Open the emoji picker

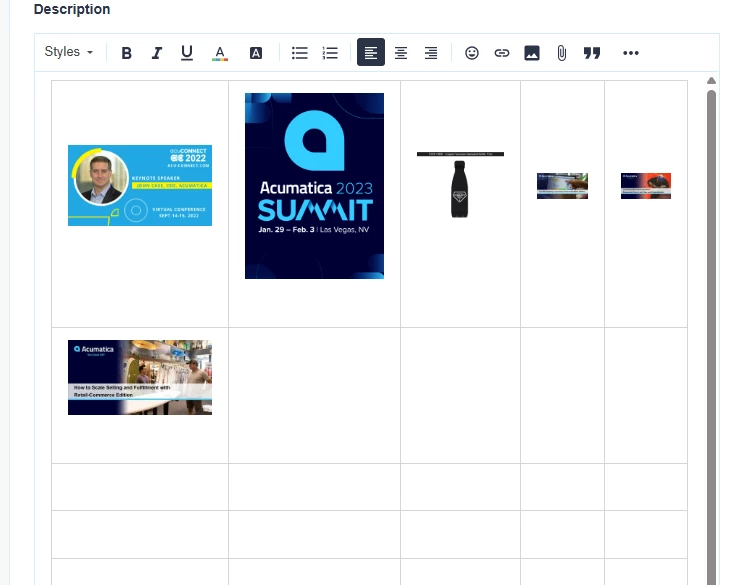(x=472, y=53)
